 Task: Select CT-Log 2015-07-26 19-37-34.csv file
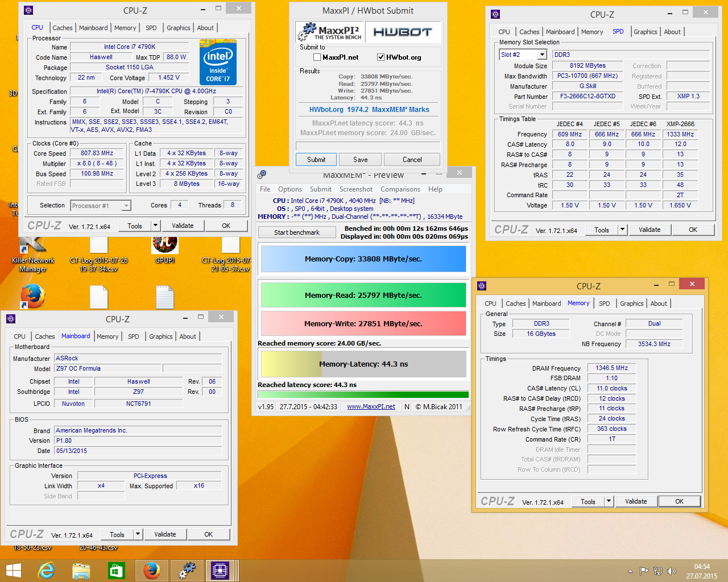[98, 255]
